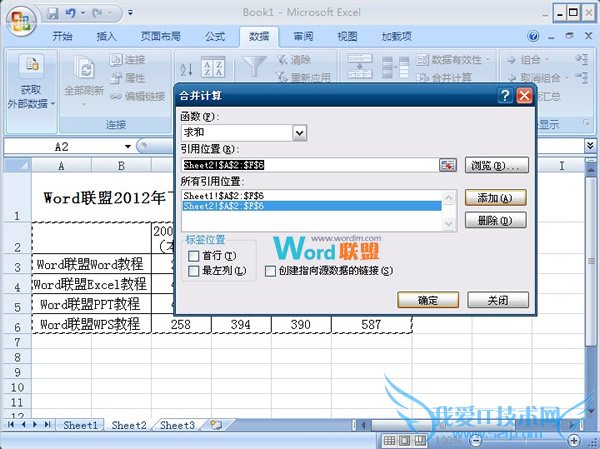Select Page Layout view icon in status bar
600x449 pixels.
coord(404,441)
